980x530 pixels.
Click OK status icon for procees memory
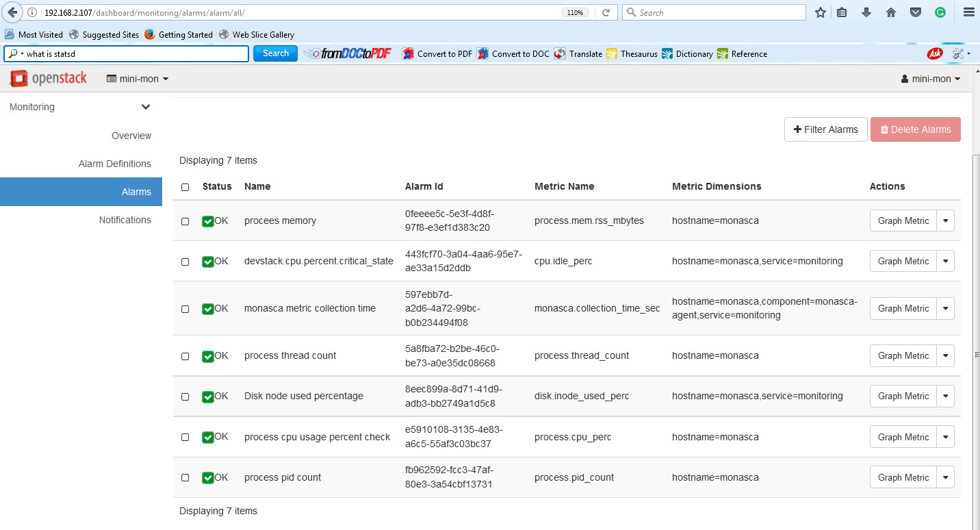208,221
